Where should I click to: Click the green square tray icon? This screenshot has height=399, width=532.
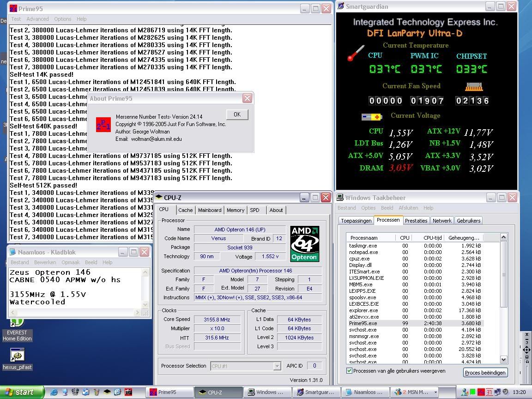pyautogui.click(x=472, y=392)
